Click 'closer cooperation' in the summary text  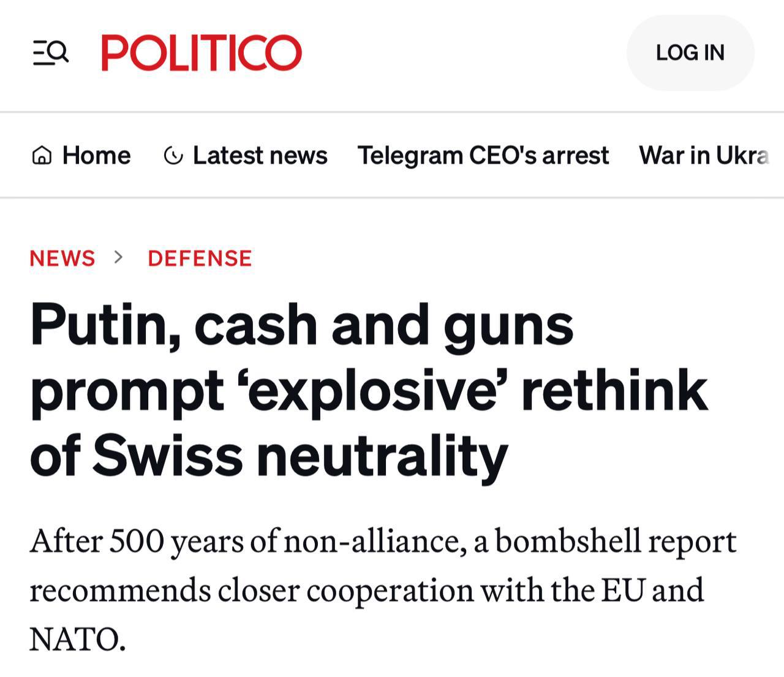[x=346, y=591]
